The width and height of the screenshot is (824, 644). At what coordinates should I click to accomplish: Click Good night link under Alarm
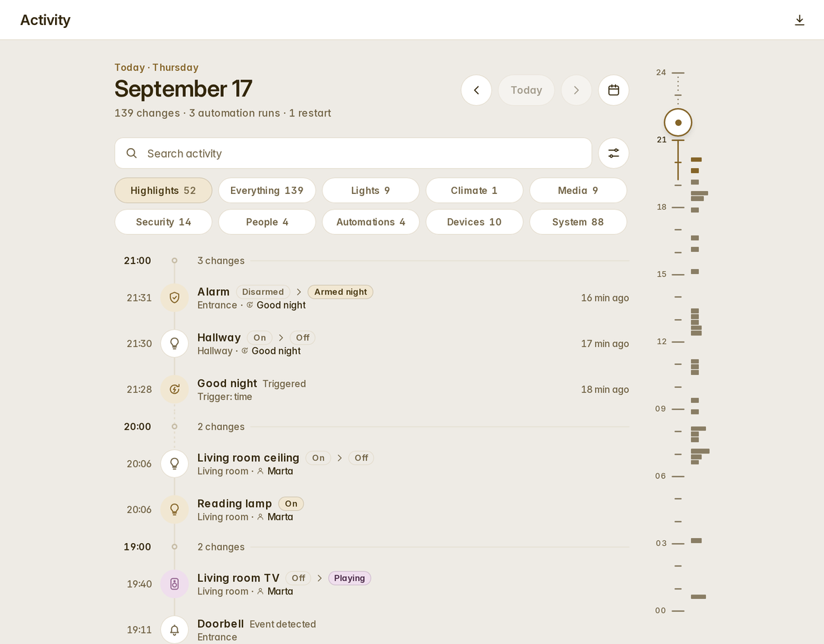(280, 306)
